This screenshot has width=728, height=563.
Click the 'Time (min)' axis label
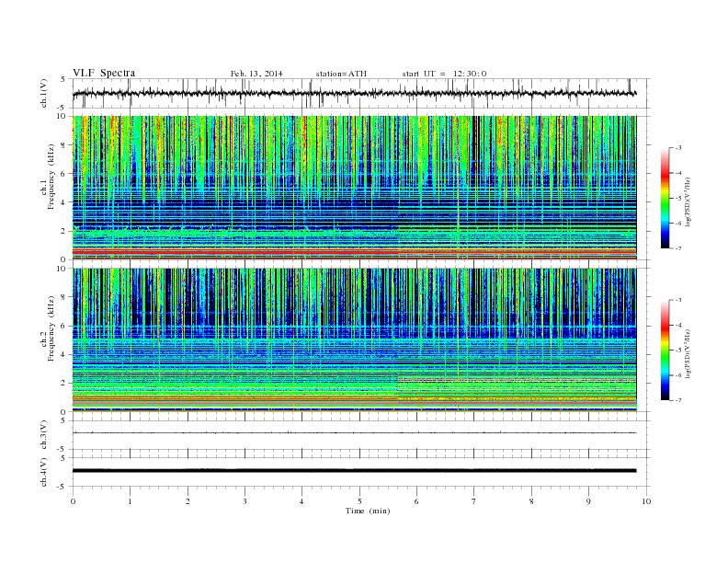(368, 511)
